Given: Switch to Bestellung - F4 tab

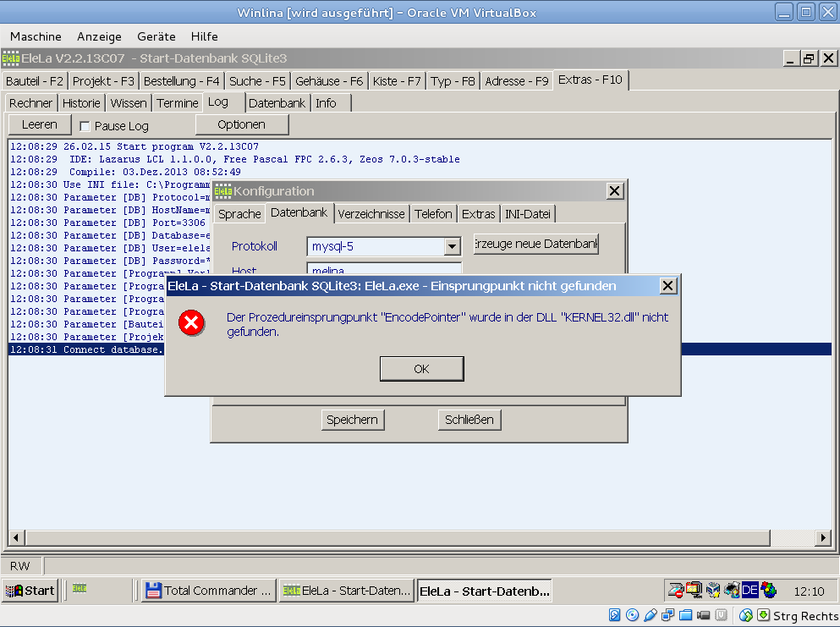Looking at the screenshot, I should pos(182,81).
